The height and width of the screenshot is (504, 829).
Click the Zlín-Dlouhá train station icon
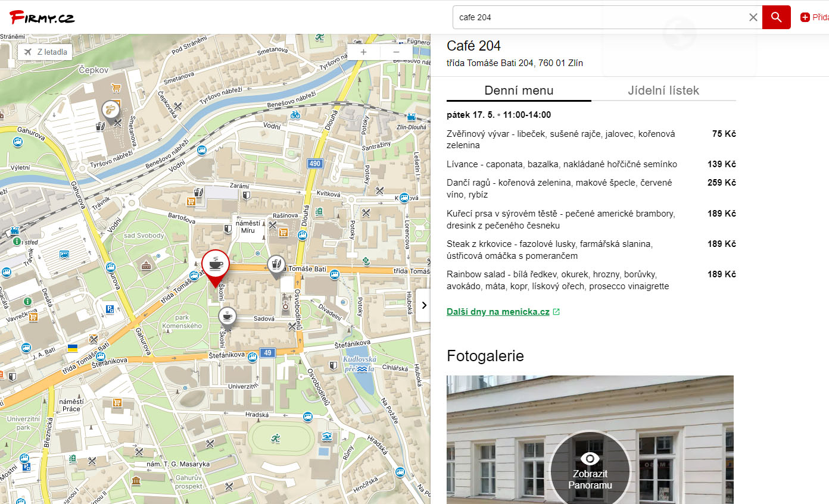(411, 117)
